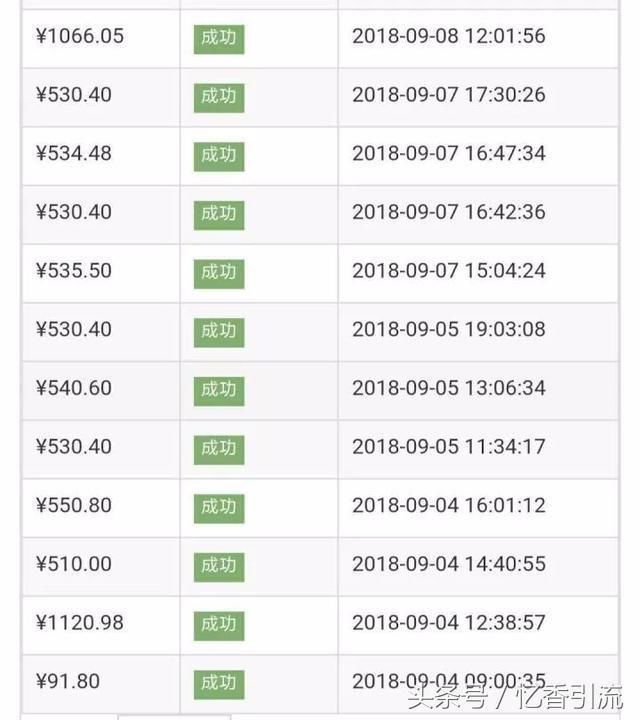The width and height of the screenshot is (640, 720).
Task: Click the ¥540.60 amount
Action: tap(74, 388)
